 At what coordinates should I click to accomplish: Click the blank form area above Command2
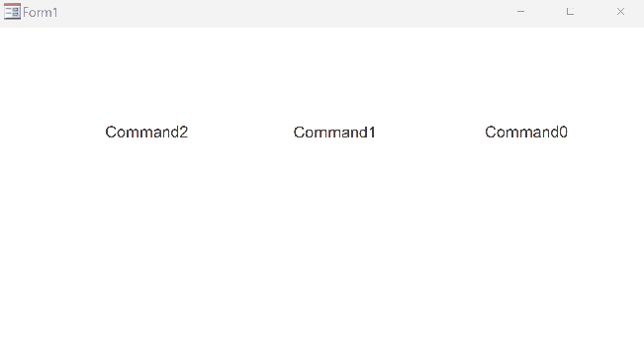pyautogui.click(x=146, y=74)
